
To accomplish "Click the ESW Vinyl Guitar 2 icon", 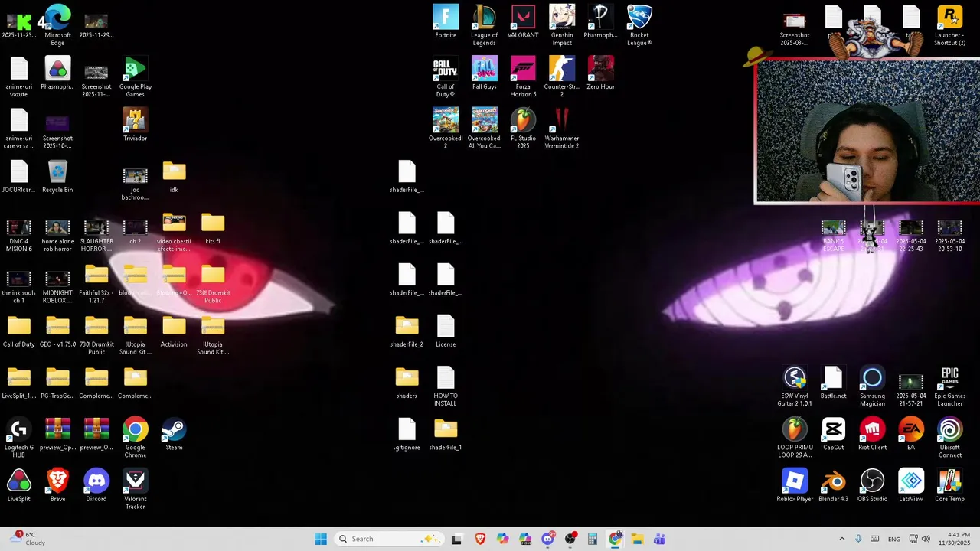I will pyautogui.click(x=795, y=386).
